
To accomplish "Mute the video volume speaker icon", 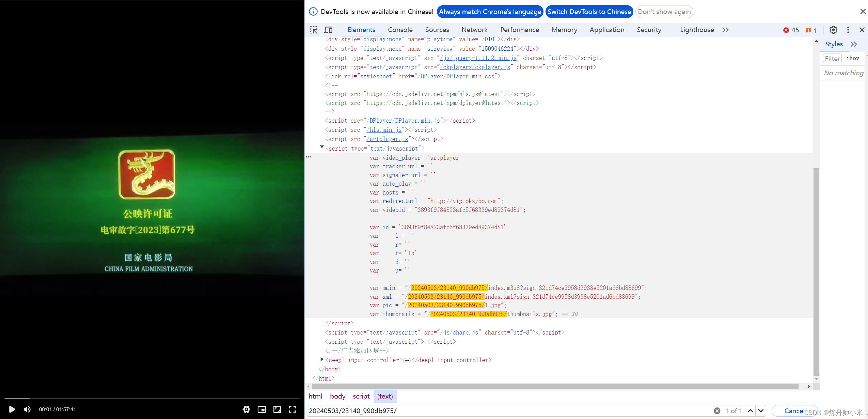I will [27, 409].
